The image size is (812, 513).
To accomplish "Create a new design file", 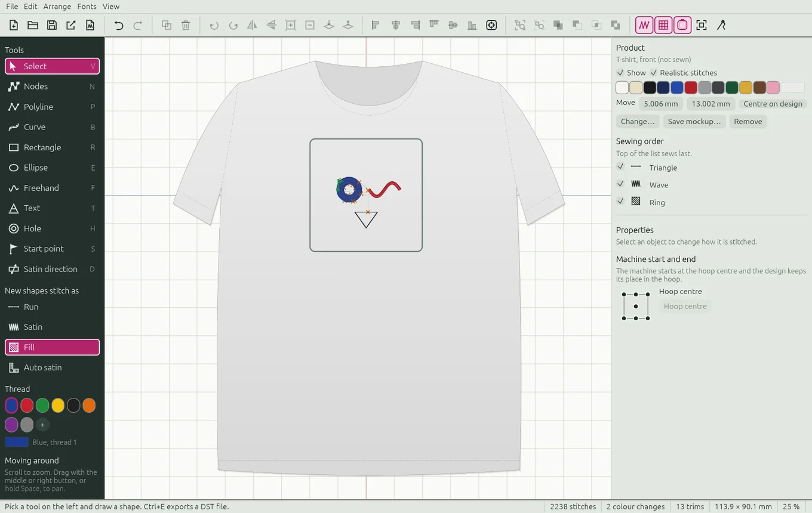I will click(x=14, y=25).
